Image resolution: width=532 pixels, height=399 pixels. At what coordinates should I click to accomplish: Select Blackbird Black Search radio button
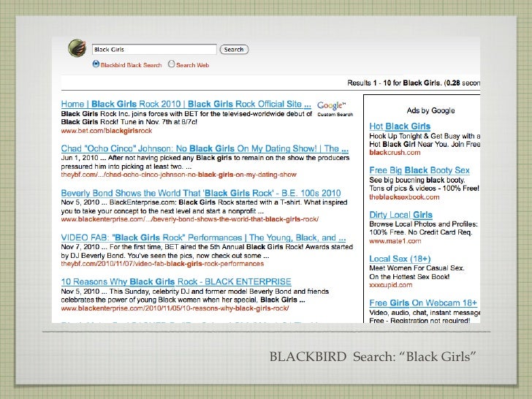coord(96,64)
